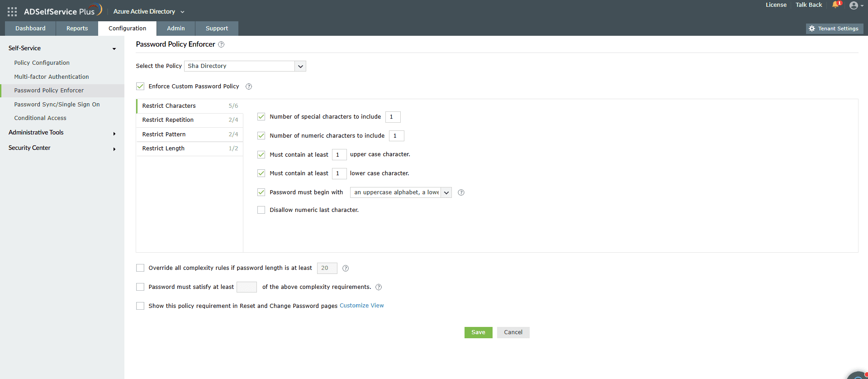Select the Restrict Length section
The image size is (868, 379).
(190, 149)
